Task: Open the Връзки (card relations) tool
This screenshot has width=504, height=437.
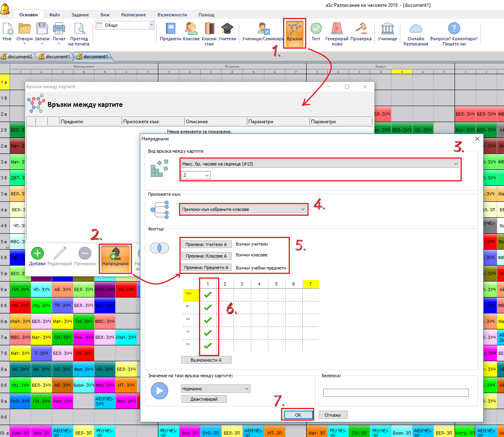Action: point(294,32)
